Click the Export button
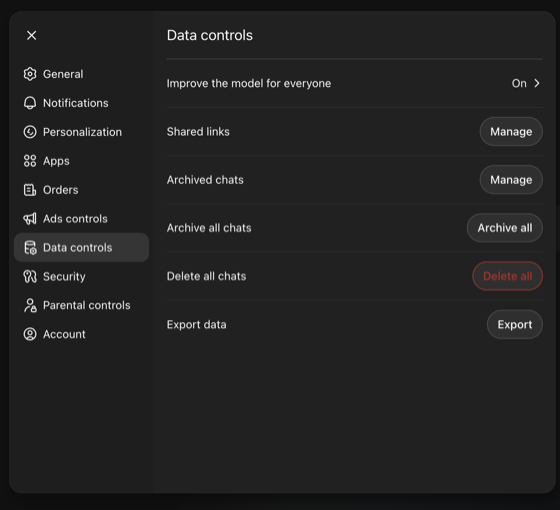Viewport: 560px width, 510px height. [x=515, y=324]
